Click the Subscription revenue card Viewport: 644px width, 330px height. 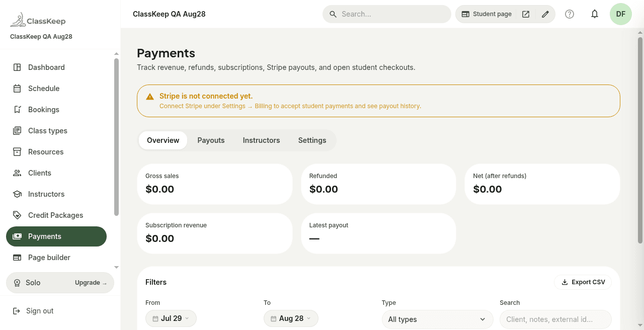point(215,233)
